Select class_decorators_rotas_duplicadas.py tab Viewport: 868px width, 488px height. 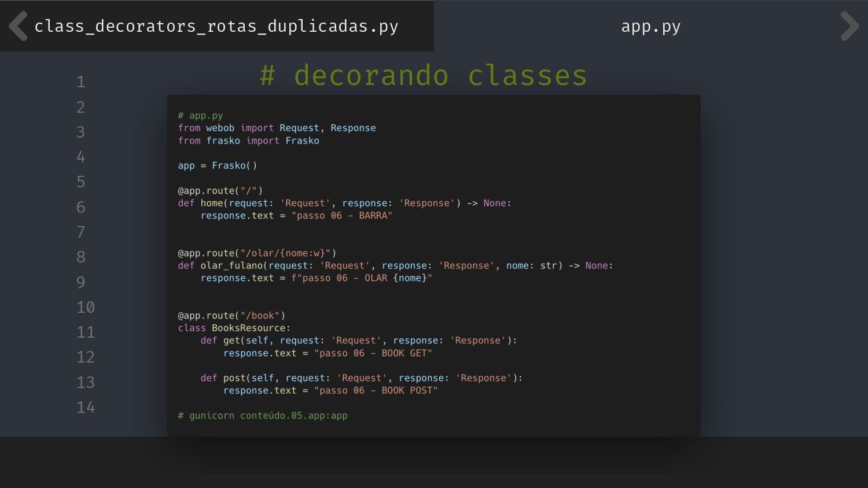click(216, 26)
